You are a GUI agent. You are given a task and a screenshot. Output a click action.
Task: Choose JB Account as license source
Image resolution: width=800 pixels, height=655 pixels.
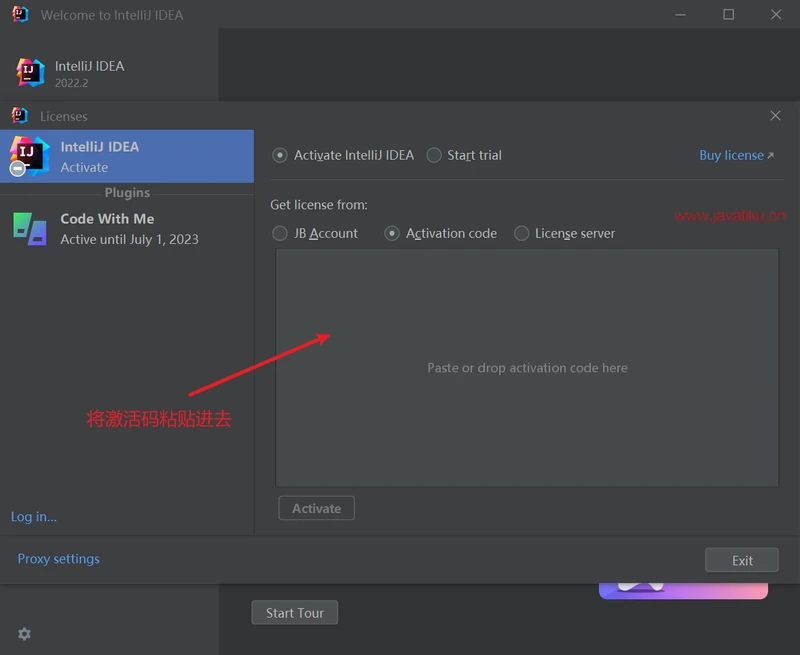tap(280, 234)
